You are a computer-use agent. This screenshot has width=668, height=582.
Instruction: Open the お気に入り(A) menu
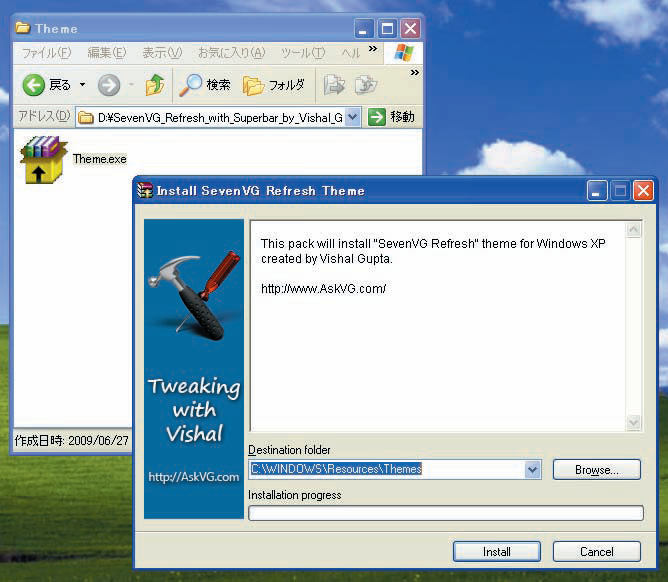click(231, 53)
